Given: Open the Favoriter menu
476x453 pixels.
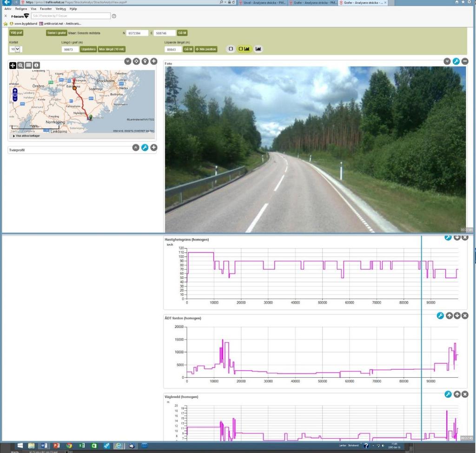Looking at the screenshot, I should (46, 9).
